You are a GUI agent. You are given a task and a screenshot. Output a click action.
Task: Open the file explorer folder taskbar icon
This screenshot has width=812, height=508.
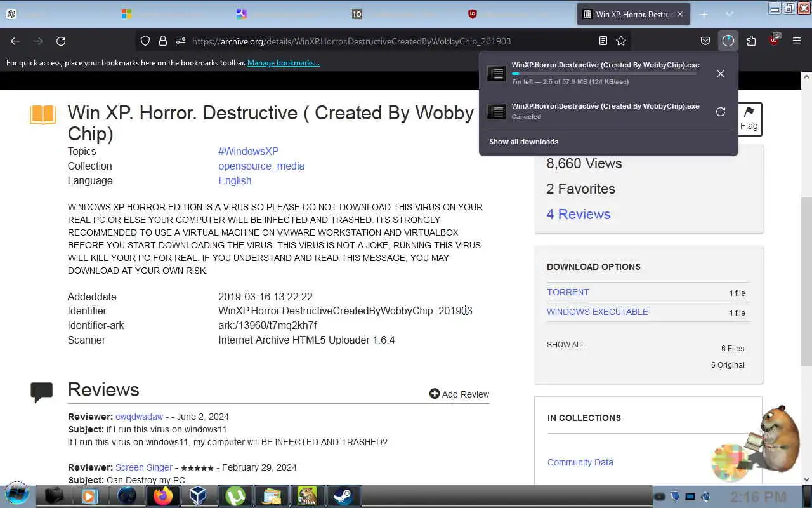click(x=271, y=495)
